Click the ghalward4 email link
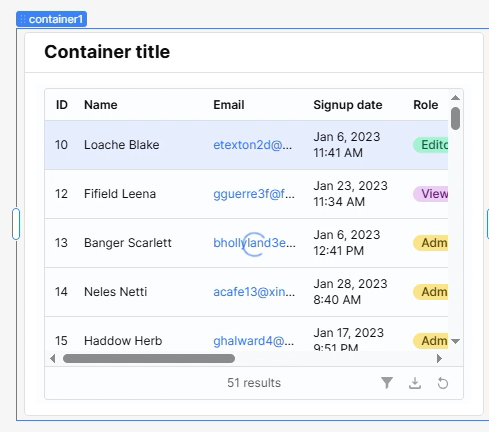Screen dimensions: 489x432 [253, 341]
